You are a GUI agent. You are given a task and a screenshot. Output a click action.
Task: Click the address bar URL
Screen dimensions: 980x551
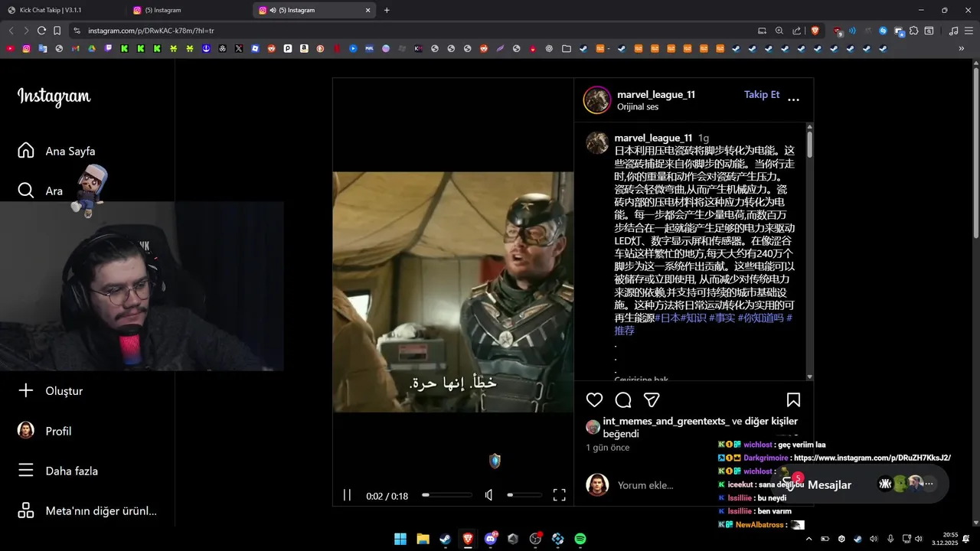pos(151,31)
